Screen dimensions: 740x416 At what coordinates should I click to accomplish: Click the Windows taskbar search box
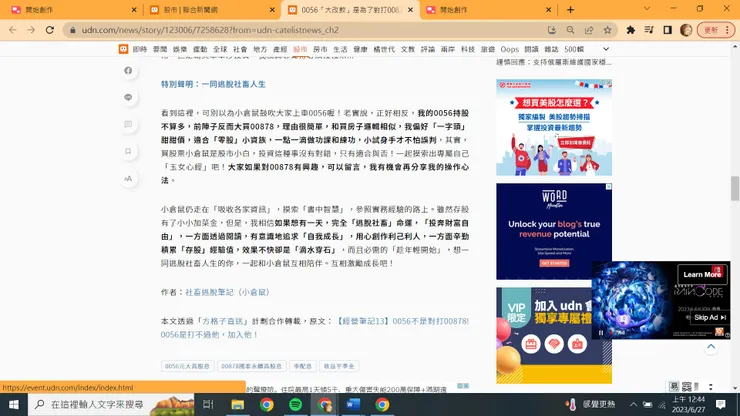pyautogui.click(x=111, y=405)
